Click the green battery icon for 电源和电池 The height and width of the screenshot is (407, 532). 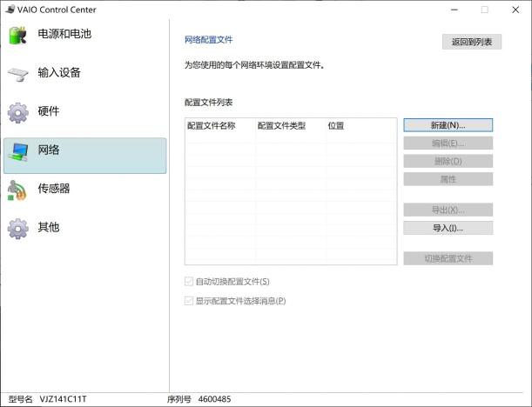tap(18, 36)
